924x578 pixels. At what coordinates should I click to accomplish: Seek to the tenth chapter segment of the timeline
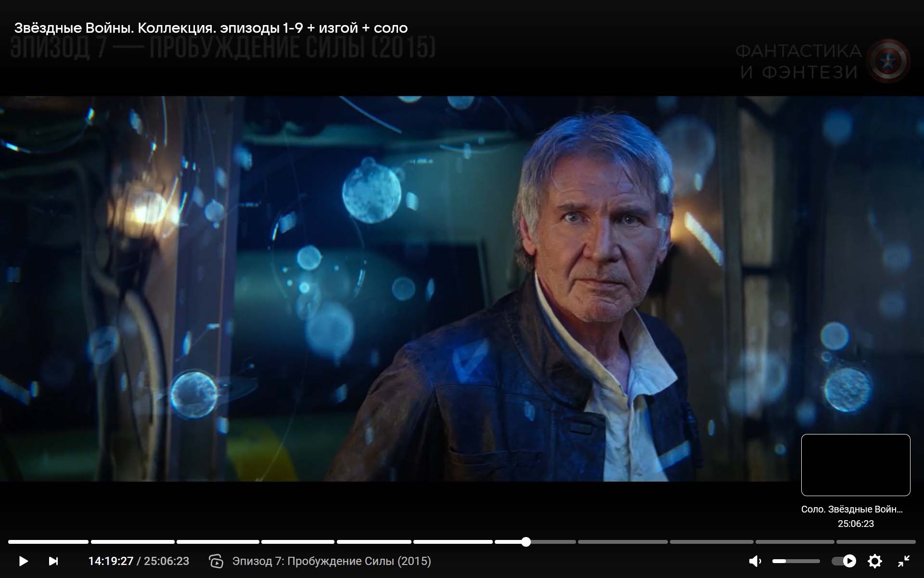pyautogui.click(x=795, y=542)
